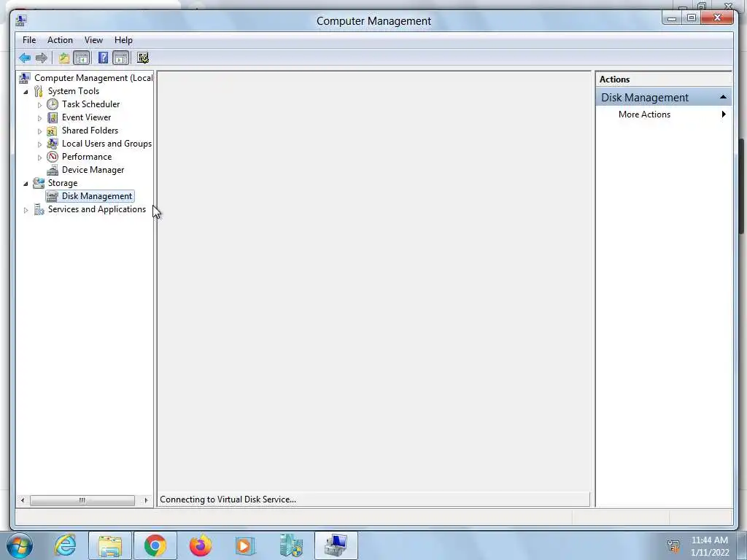Image resolution: width=747 pixels, height=560 pixels.
Task: Open the View menu
Action: click(x=93, y=40)
